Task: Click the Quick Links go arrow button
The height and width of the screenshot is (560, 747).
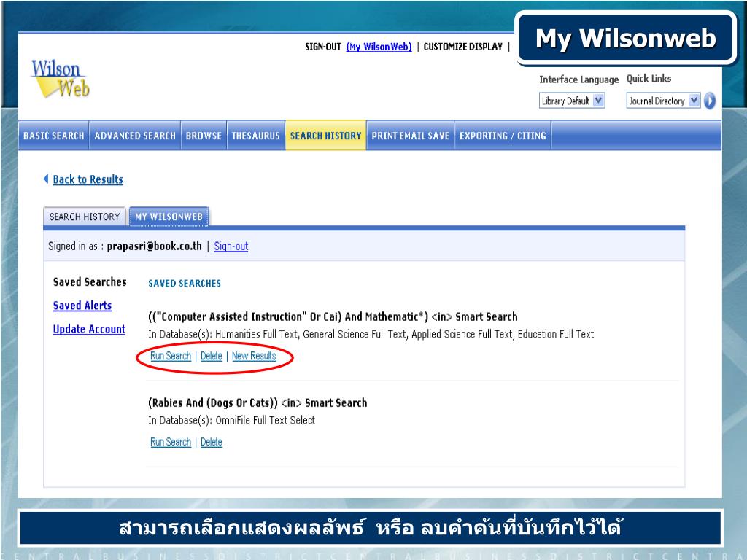Action: (709, 101)
